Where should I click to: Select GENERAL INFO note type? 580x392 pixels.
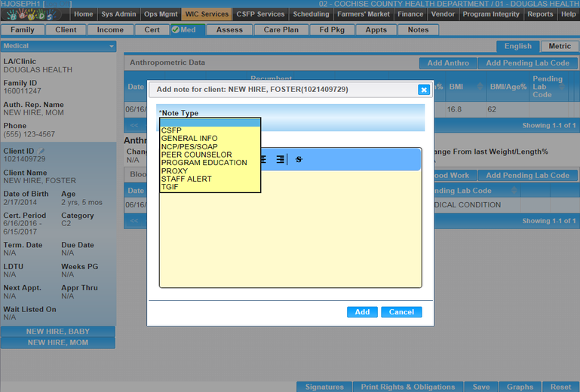(189, 139)
